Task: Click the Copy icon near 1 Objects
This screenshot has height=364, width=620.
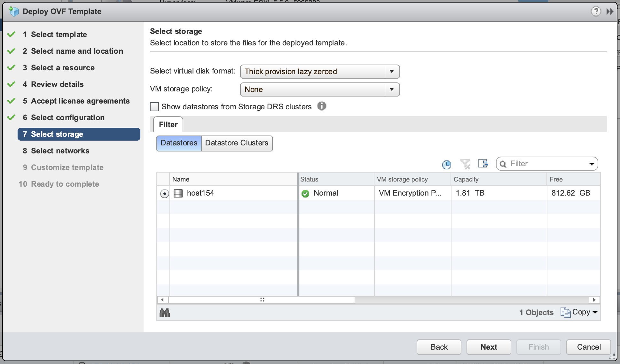Action: click(x=566, y=312)
